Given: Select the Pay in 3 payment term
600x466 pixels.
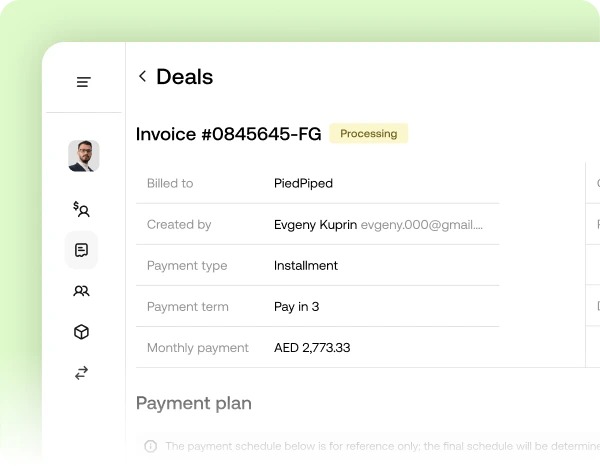Looking at the screenshot, I should tap(297, 306).
